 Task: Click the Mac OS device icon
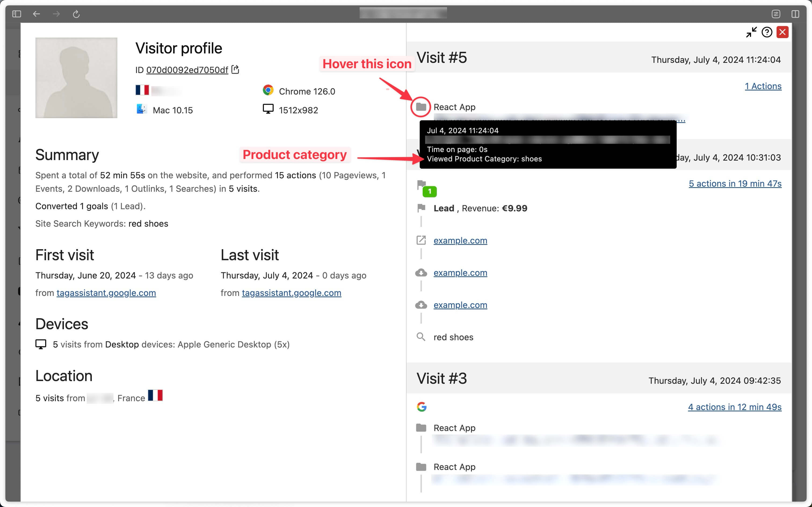(x=141, y=109)
